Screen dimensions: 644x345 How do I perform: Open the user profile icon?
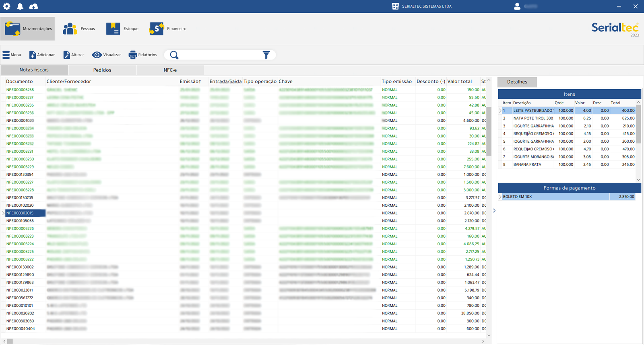pyautogui.click(x=517, y=6)
